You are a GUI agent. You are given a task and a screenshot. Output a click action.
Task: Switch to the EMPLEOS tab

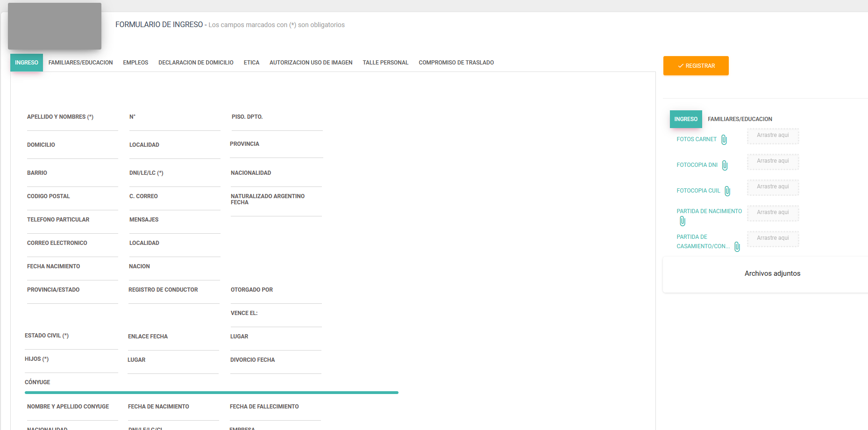[135, 63]
